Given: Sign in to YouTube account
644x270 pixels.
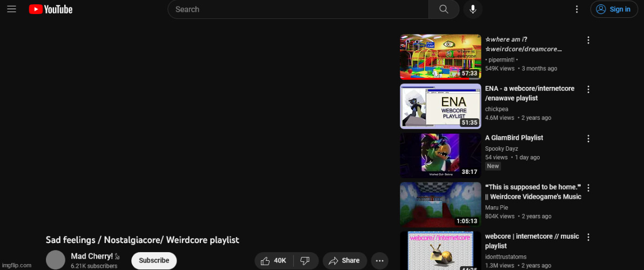Looking at the screenshot, I should point(614,9).
